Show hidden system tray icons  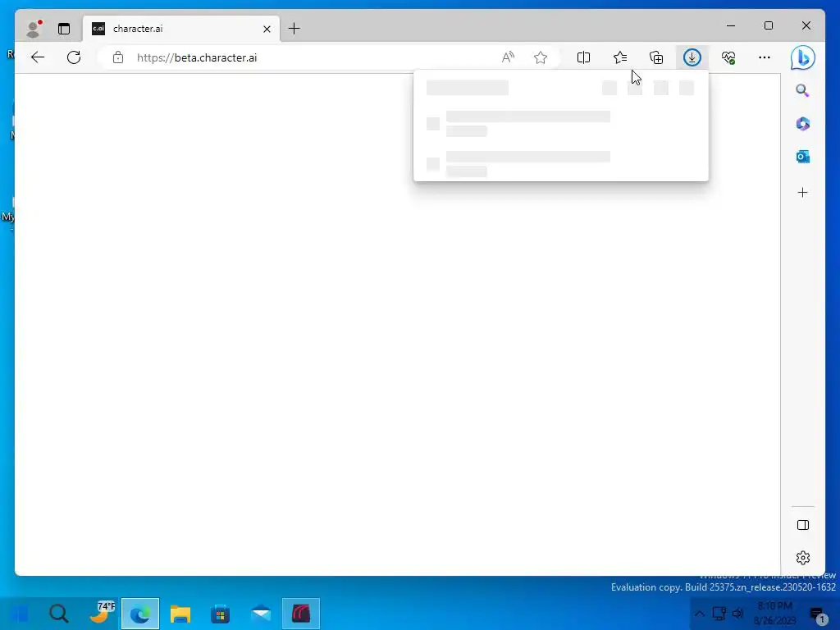(x=700, y=614)
